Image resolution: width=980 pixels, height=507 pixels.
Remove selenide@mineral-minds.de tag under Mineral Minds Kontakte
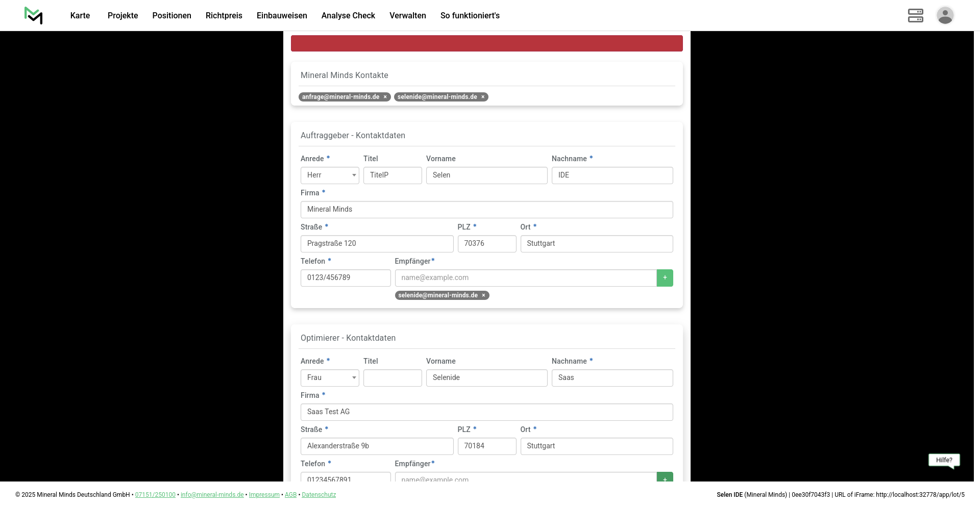(x=483, y=97)
